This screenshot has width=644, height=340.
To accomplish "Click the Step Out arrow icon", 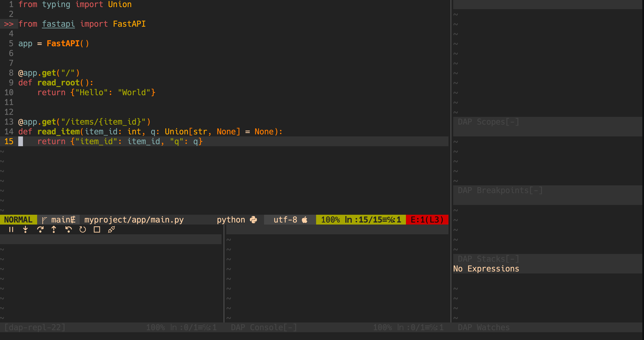I will [x=54, y=229].
